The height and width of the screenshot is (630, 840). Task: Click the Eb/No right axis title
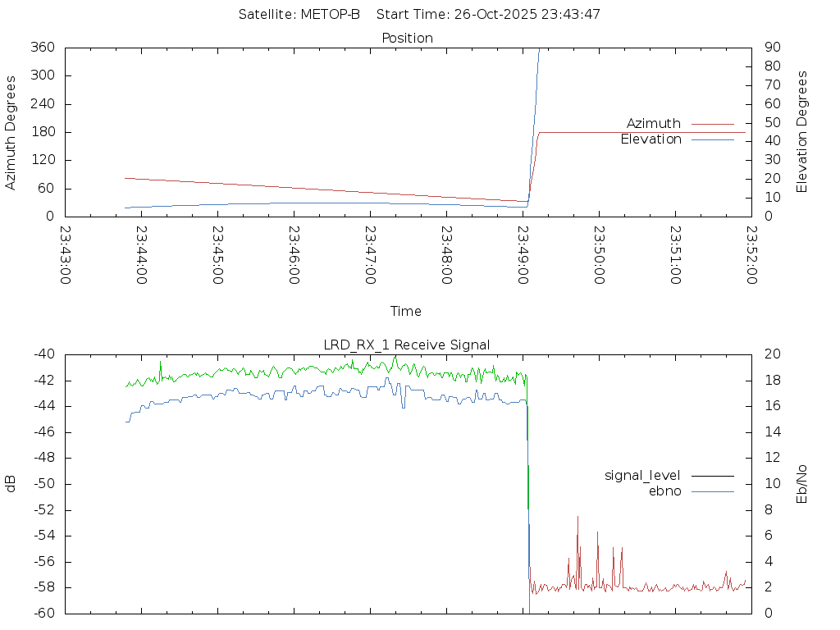(x=802, y=484)
